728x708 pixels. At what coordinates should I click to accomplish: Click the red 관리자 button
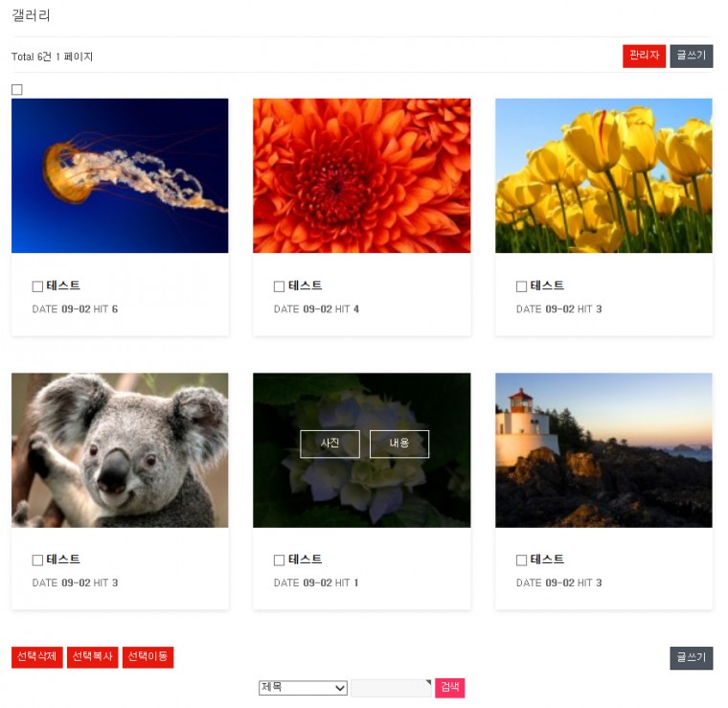[x=644, y=57]
